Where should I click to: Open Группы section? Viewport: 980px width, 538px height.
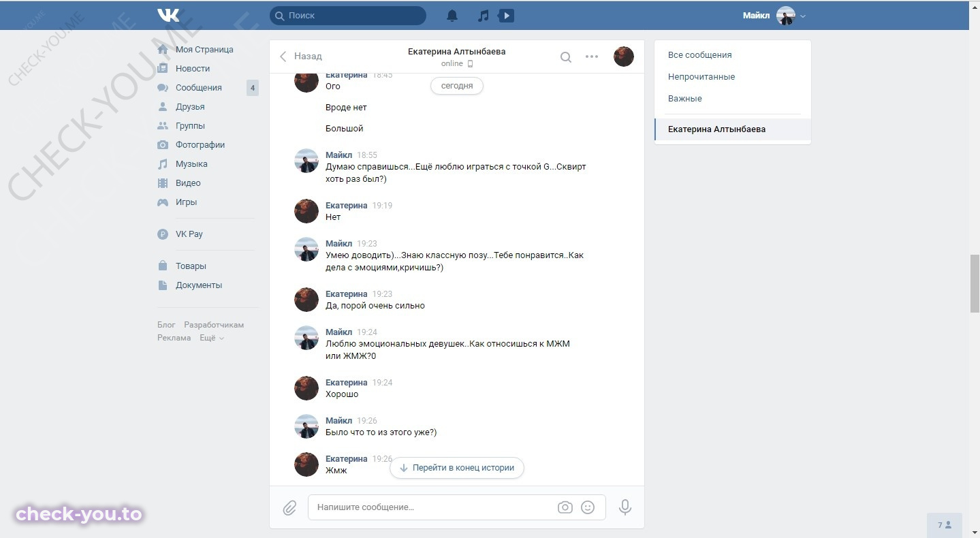tap(190, 126)
